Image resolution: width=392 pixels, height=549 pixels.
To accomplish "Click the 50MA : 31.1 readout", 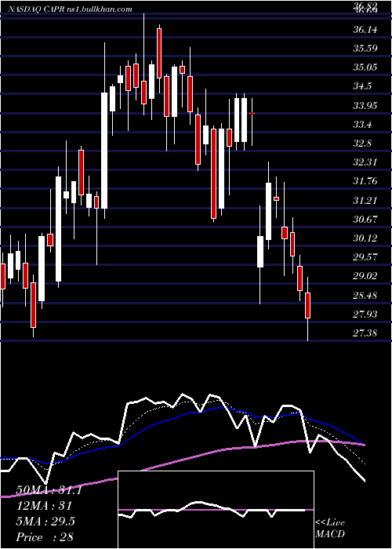I will click(x=49, y=490).
